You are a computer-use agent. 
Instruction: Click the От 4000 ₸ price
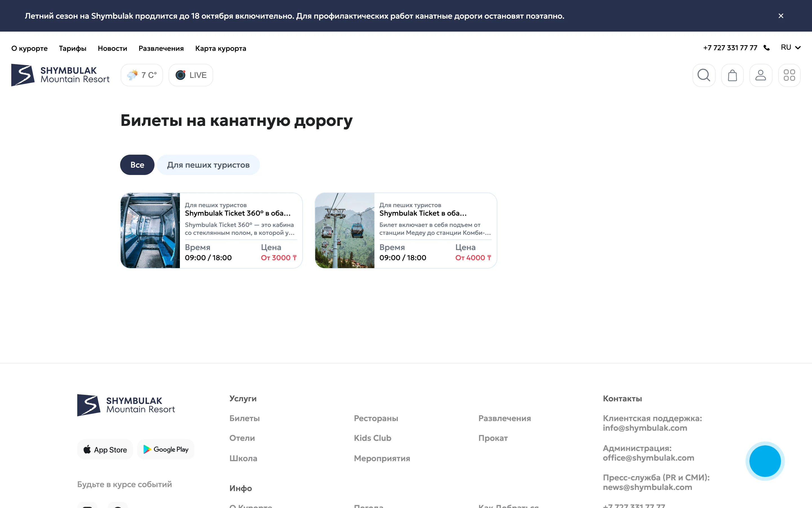[x=473, y=258]
